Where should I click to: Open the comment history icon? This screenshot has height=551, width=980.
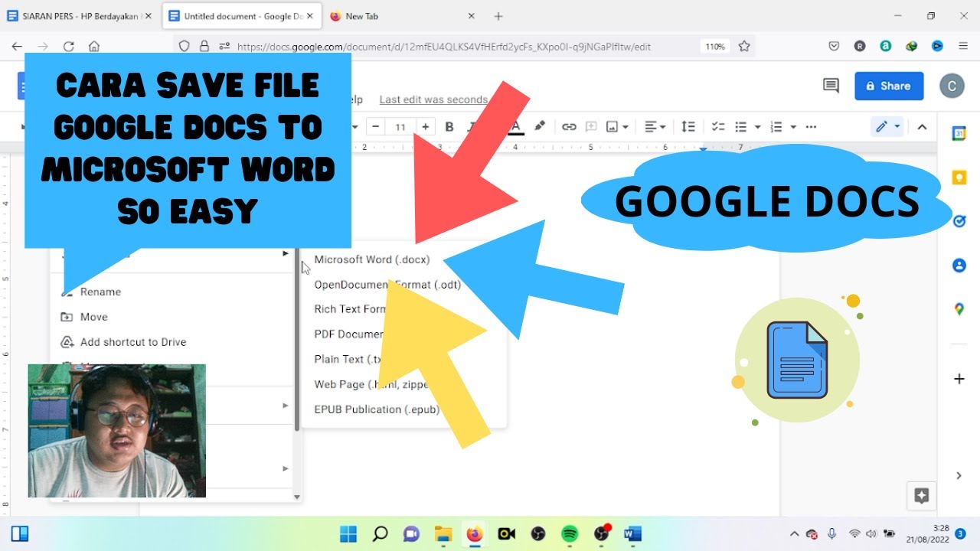point(831,86)
